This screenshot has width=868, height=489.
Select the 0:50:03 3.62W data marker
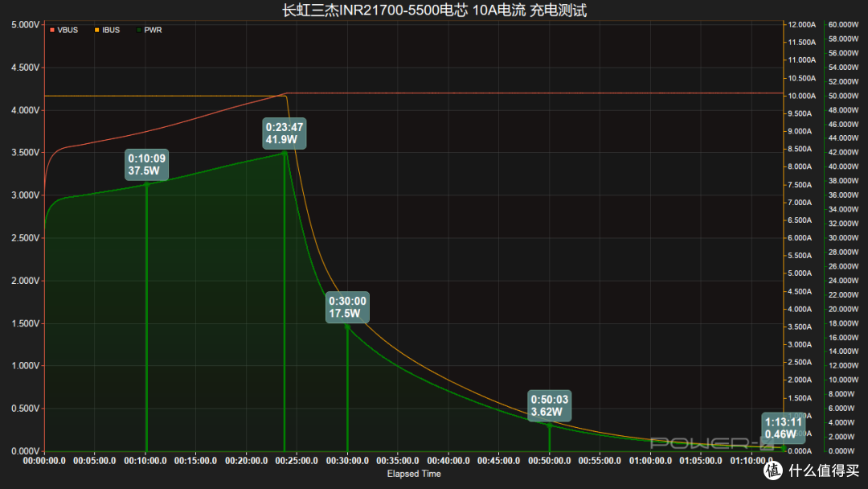549,405
